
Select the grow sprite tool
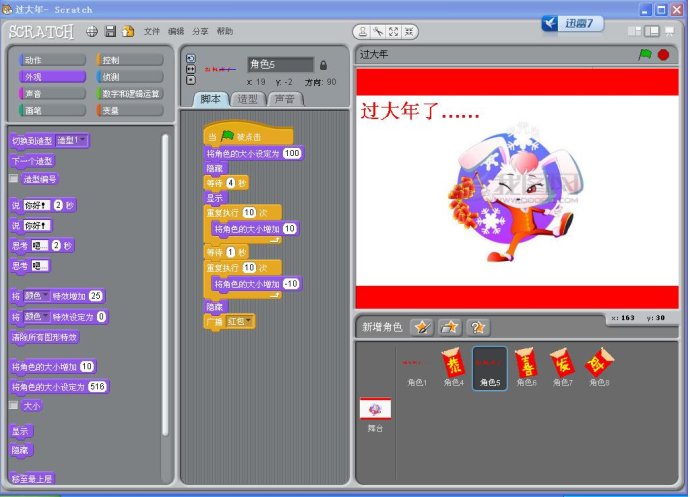pyautogui.click(x=393, y=32)
